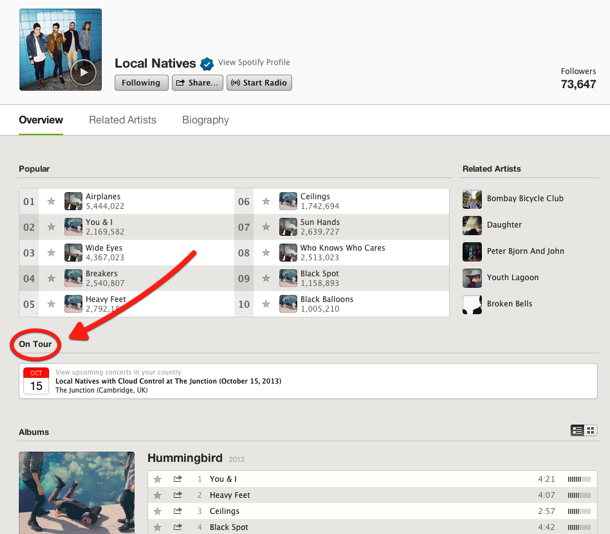Image resolution: width=610 pixels, height=534 pixels.
Task: Select the Black Balloons track title
Action: point(326,299)
